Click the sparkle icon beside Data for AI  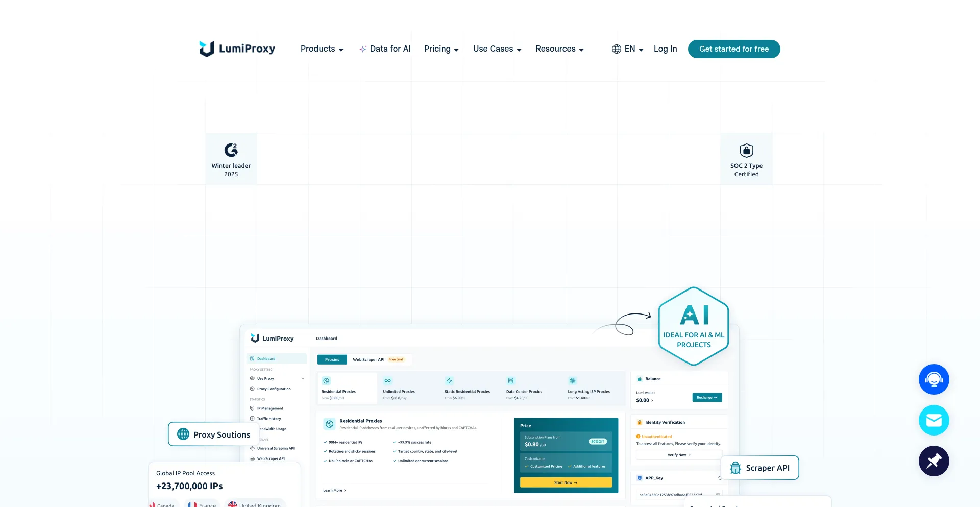pyautogui.click(x=363, y=49)
